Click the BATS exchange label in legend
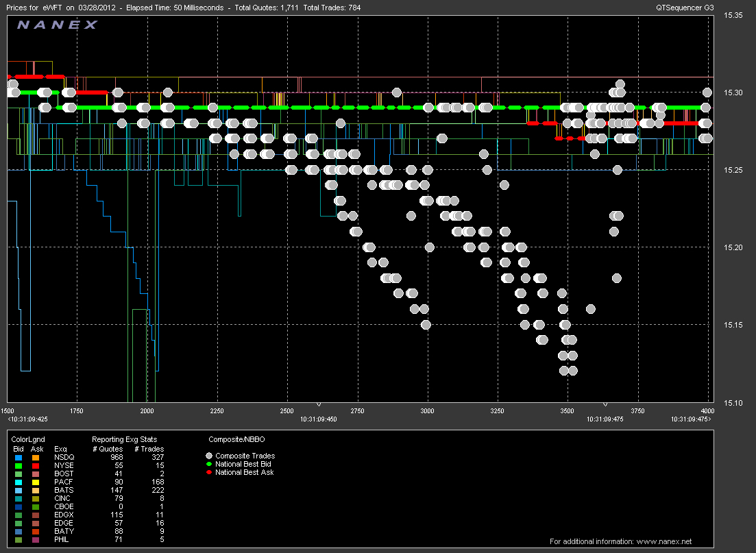Screen dimensions: 756x553 pyautogui.click(x=62, y=490)
